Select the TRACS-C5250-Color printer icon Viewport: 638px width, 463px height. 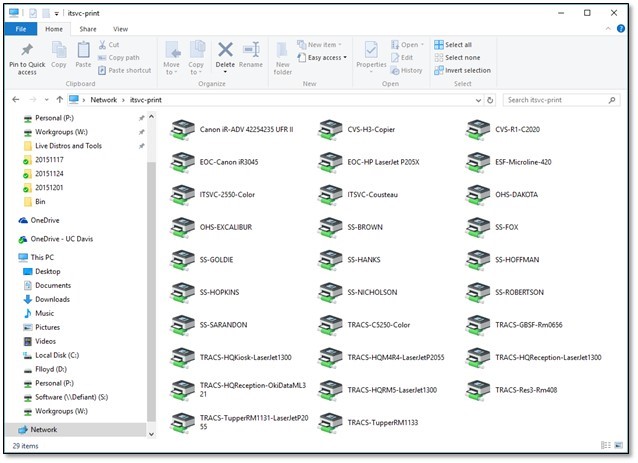[x=332, y=325]
